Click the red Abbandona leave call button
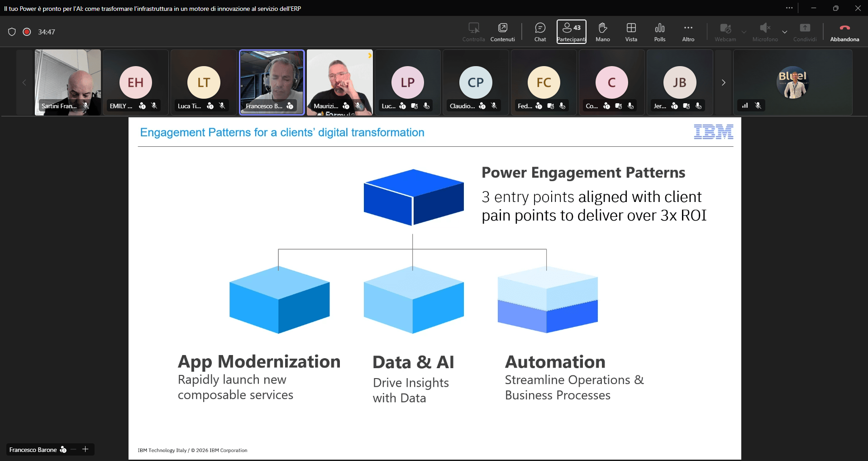Image resolution: width=868 pixels, height=461 pixels. click(844, 32)
